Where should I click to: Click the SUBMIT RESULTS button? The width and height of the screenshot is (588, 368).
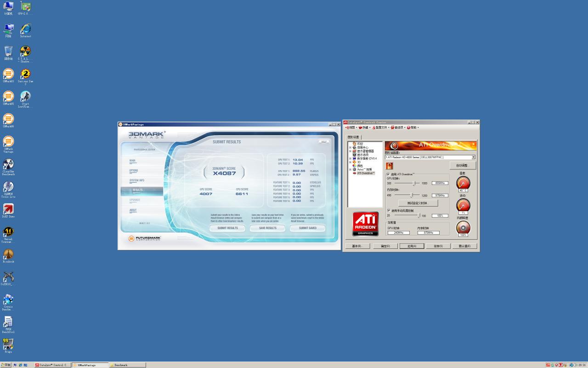(x=228, y=228)
